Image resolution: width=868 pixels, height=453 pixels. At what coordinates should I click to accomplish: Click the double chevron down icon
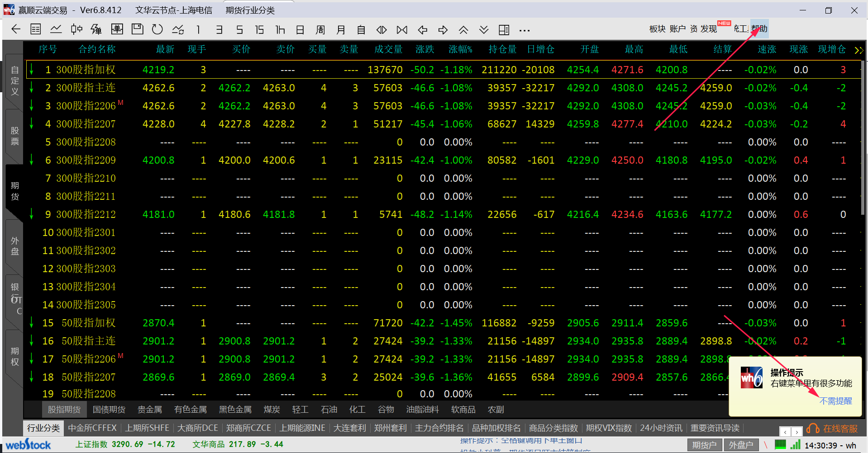click(x=484, y=30)
